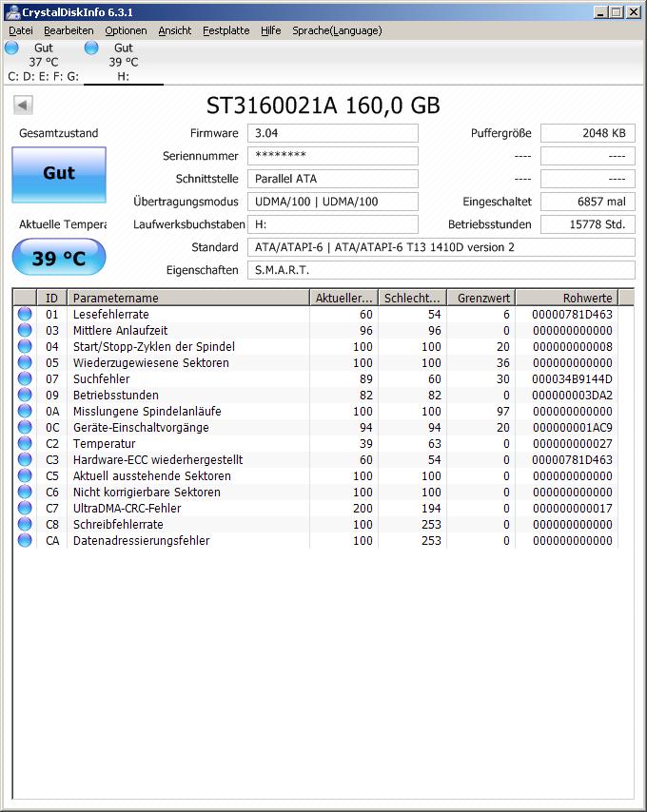Click status orb for Datenadressierungsfehler
This screenshot has height=812, width=647.
click(25, 540)
